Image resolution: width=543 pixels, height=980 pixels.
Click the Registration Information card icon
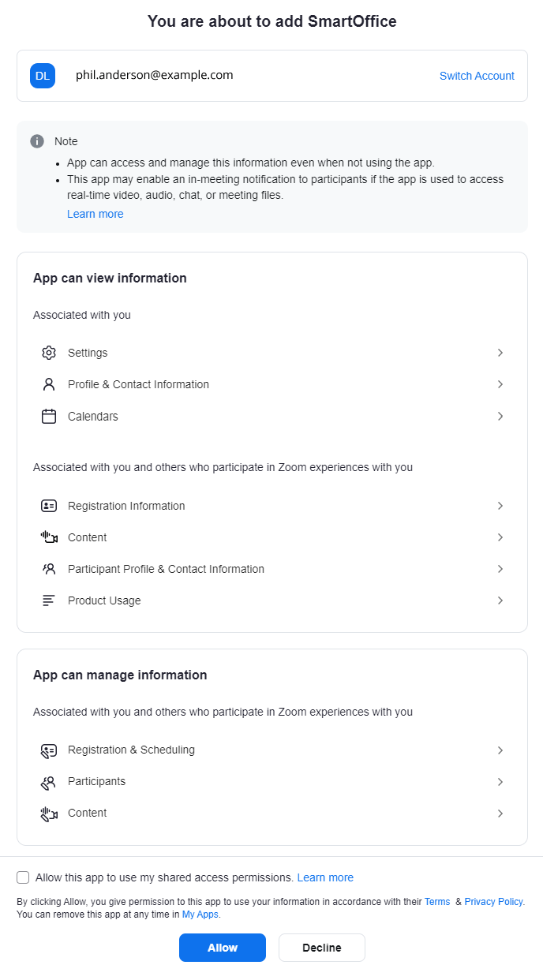point(49,505)
